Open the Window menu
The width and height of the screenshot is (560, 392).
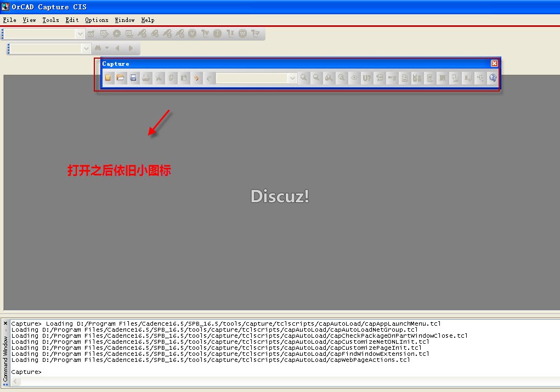click(x=125, y=20)
